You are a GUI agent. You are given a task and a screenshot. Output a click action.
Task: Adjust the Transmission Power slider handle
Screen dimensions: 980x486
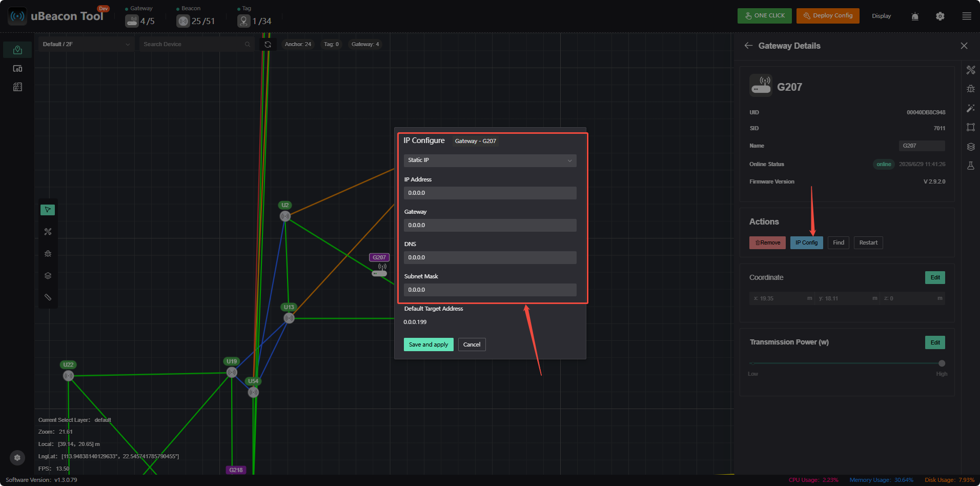(x=942, y=363)
